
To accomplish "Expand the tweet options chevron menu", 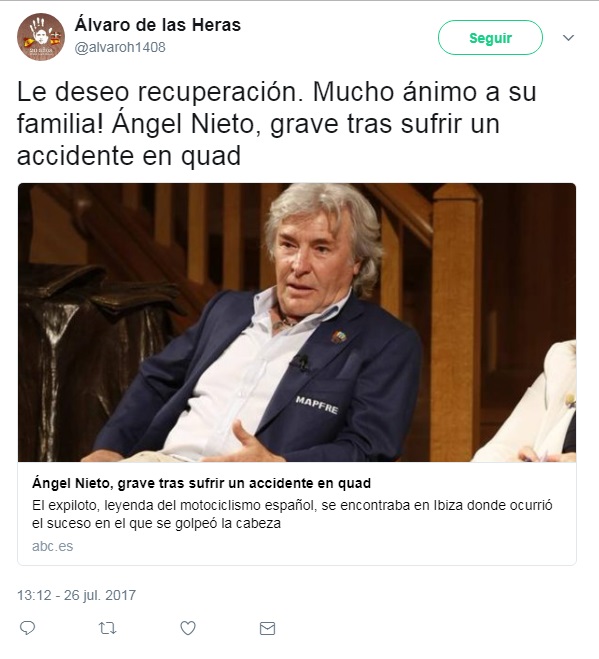I will [x=568, y=38].
